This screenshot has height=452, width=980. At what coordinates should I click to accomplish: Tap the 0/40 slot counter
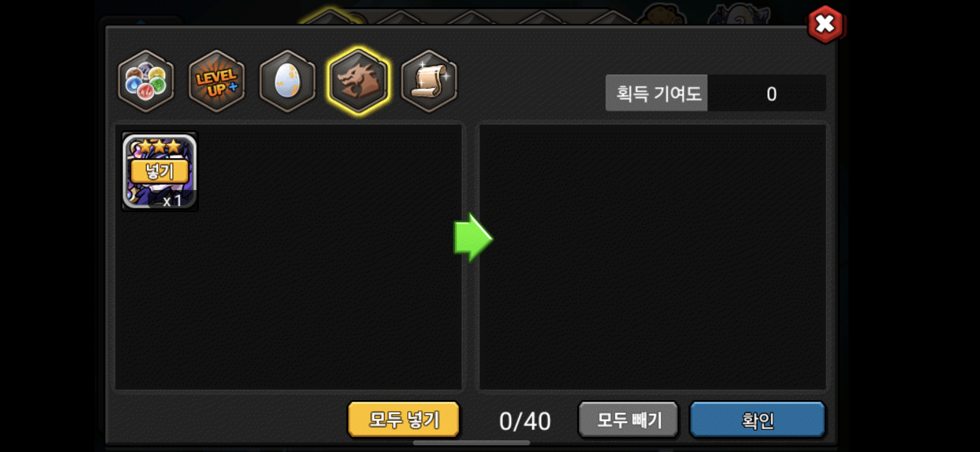click(x=525, y=421)
